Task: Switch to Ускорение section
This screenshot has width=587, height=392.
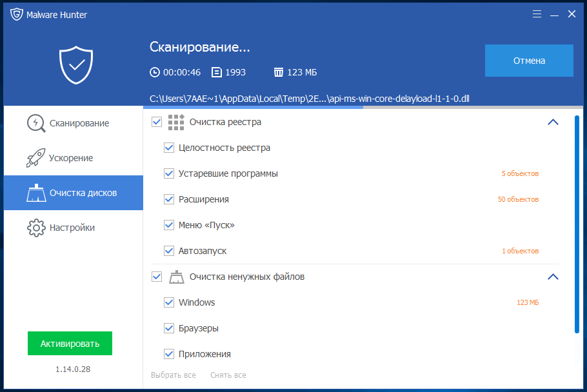Action: coord(74,158)
